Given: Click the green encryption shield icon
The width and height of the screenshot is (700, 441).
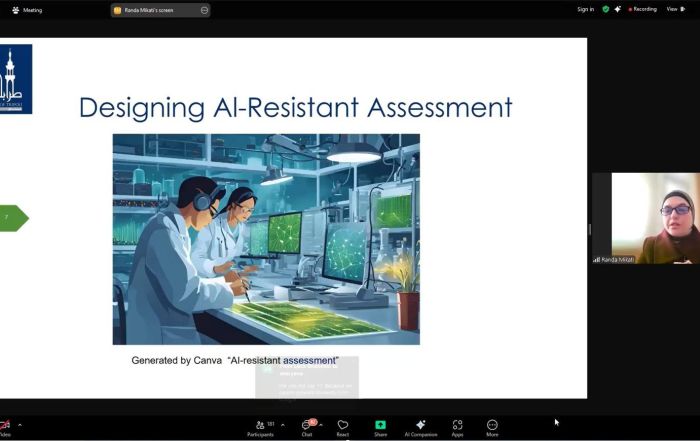Looking at the screenshot, I should click(x=605, y=9).
